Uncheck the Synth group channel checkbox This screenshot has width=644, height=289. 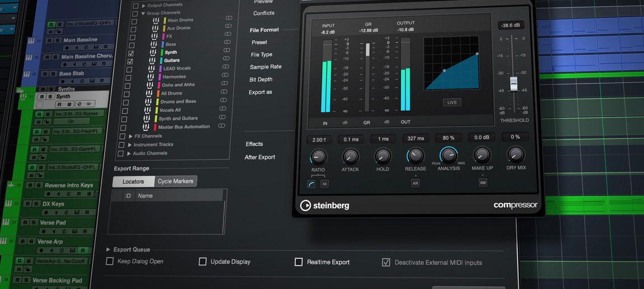point(130,52)
